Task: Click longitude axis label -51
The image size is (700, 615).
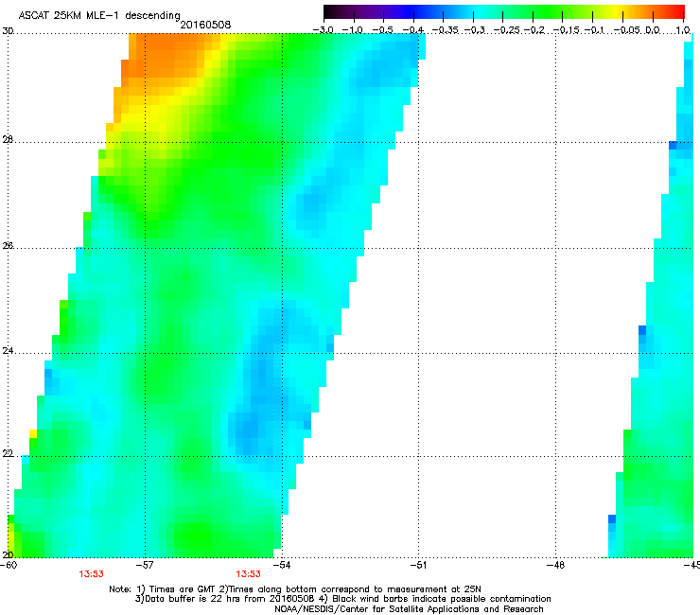Action: click(x=418, y=565)
